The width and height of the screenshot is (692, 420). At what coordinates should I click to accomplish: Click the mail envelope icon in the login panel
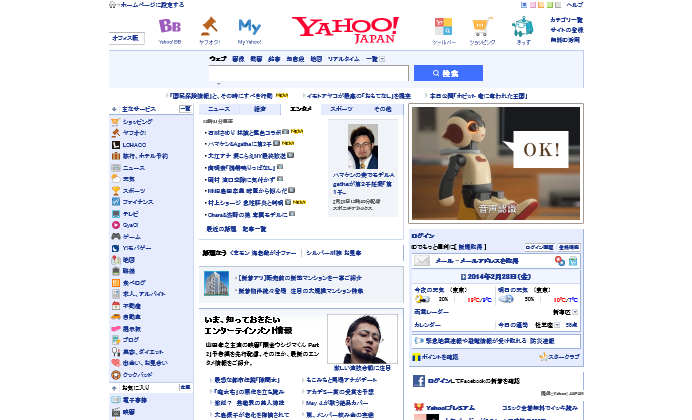pyautogui.click(x=421, y=261)
